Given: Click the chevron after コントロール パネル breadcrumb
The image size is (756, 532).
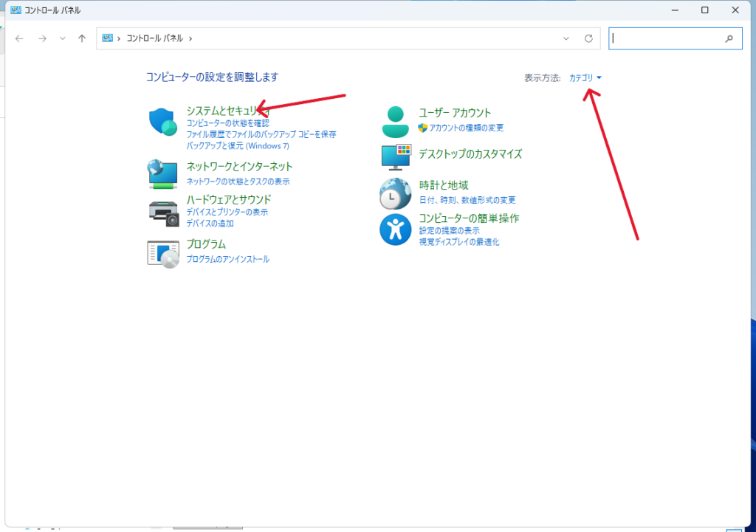Looking at the screenshot, I should tap(190, 38).
